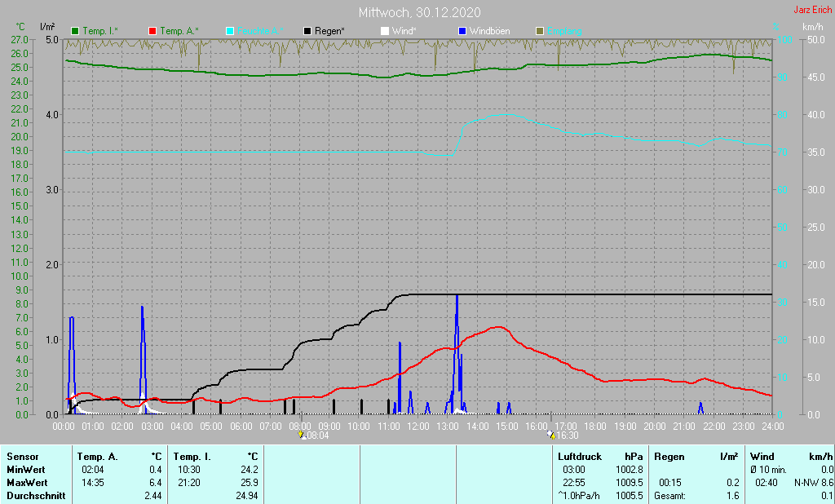Click the N-NW 8.6 wind max value

813,483
